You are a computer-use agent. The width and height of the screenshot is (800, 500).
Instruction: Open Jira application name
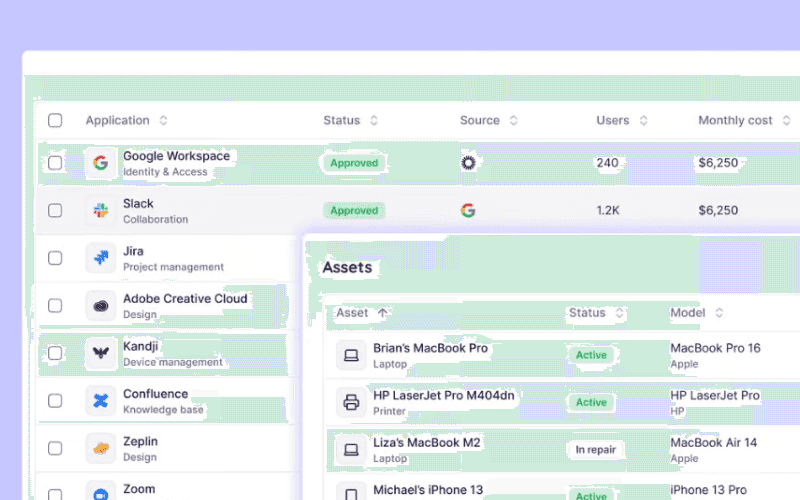(133, 251)
